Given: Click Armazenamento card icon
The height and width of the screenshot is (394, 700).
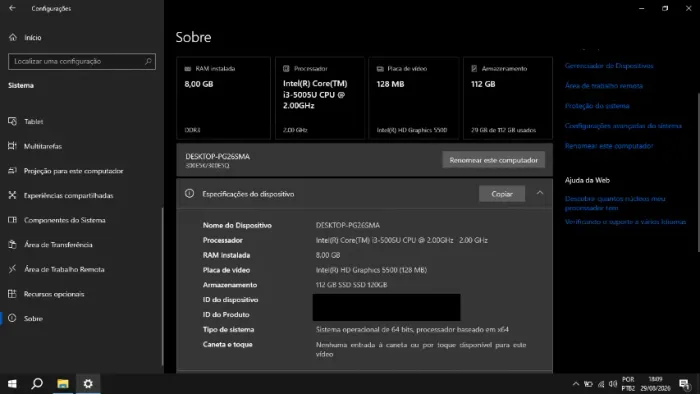Looking at the screenshot, I should [x=474, y=69].
